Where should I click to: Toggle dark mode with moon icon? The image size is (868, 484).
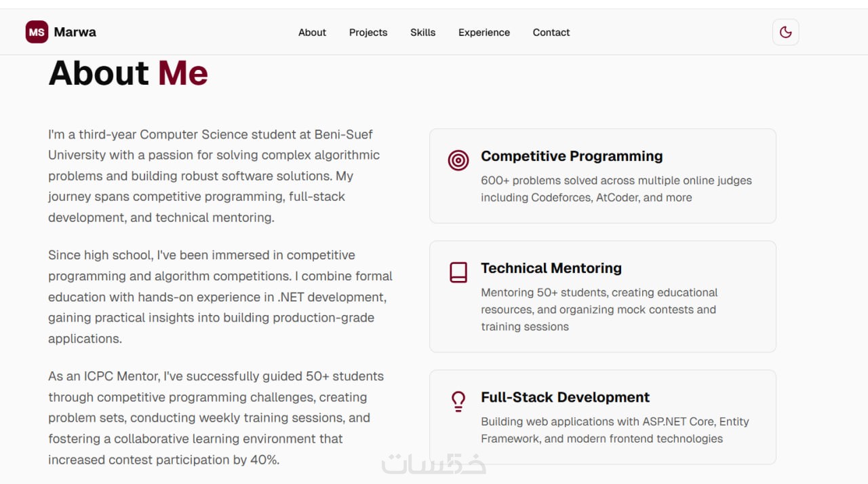click(785, 32)
